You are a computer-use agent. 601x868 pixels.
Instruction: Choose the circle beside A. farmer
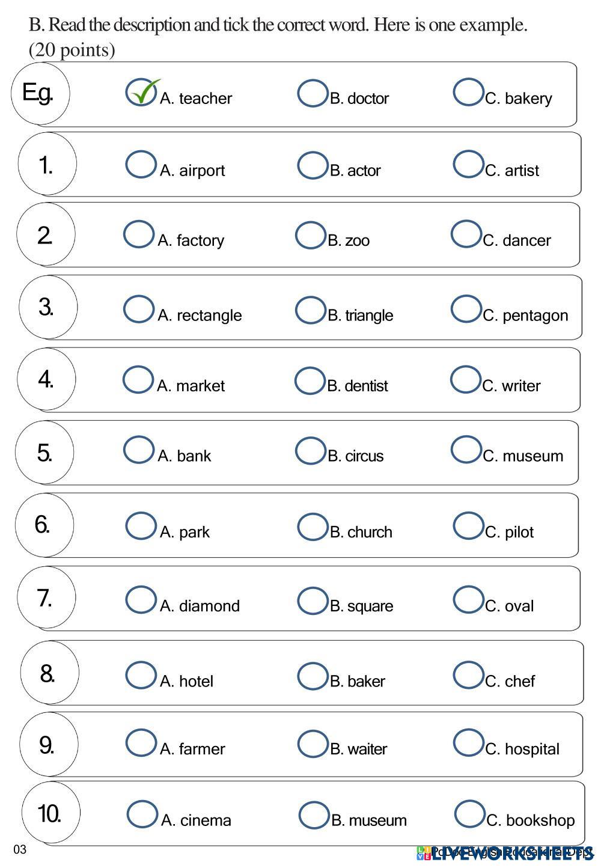(x=141, y=743)
